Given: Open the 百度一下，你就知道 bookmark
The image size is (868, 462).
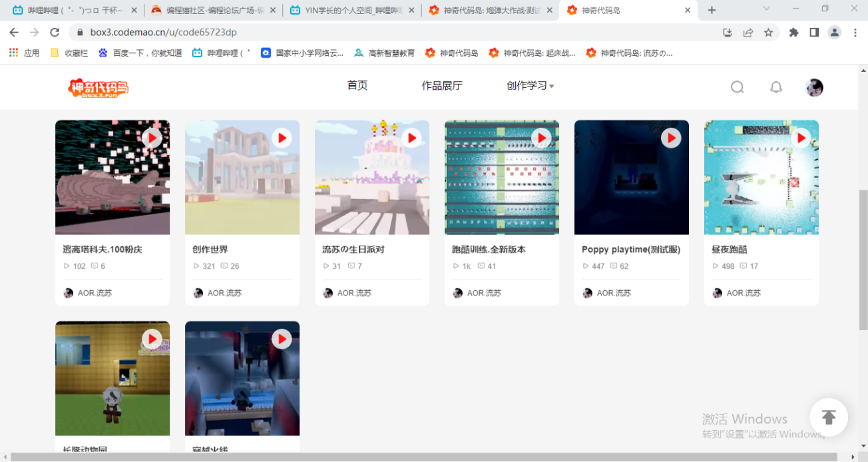Looking at the screenshot, I should click(x=140, y=53).
